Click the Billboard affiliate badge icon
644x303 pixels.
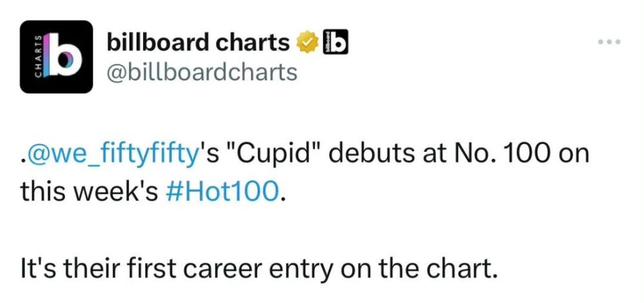point(334,42)
